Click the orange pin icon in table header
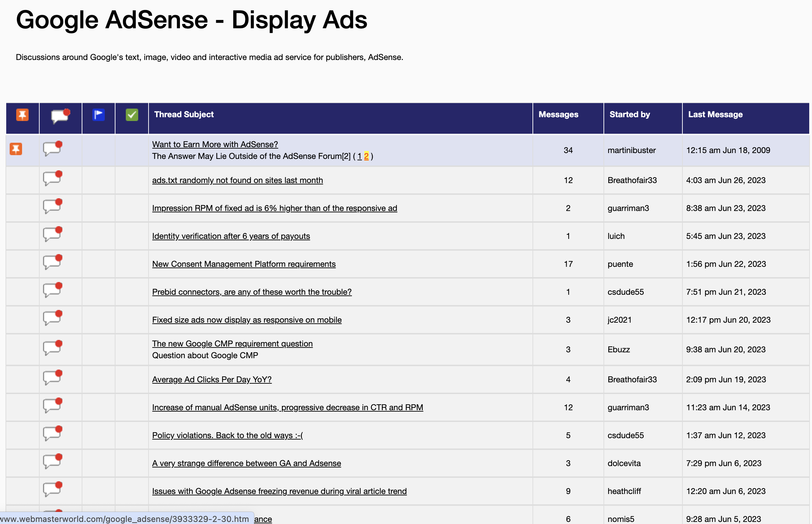The height and width of the screenshot is (524, 812). pyautogui.click(x=22, y=115)
